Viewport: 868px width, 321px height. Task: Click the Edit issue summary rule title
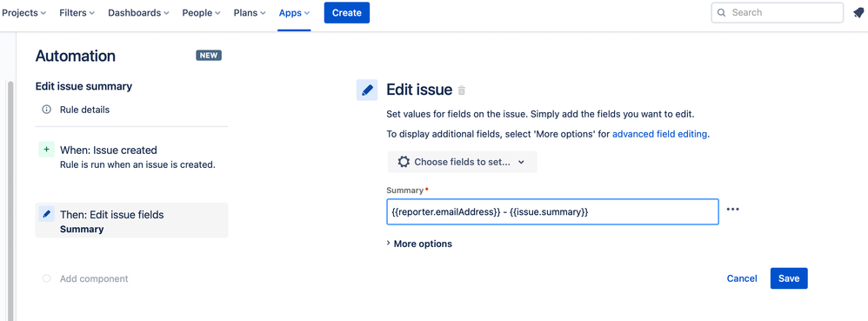[83, 86]
